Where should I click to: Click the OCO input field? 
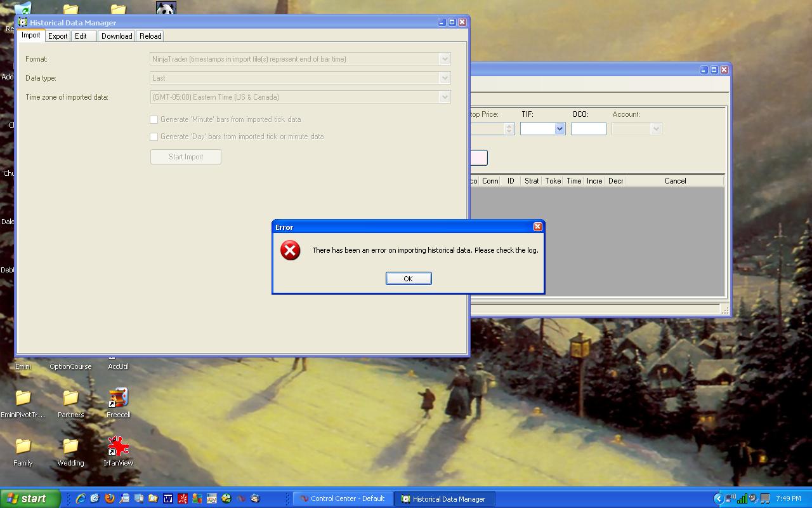589,129
